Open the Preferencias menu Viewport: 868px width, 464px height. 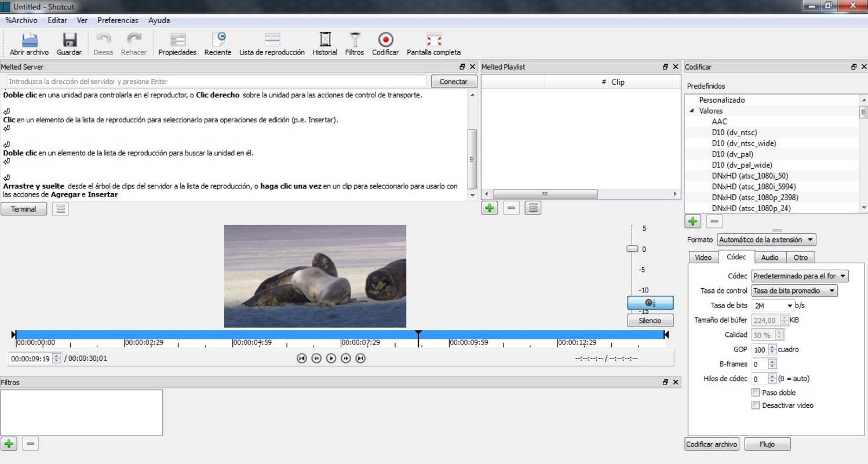[x=118, y=20]
